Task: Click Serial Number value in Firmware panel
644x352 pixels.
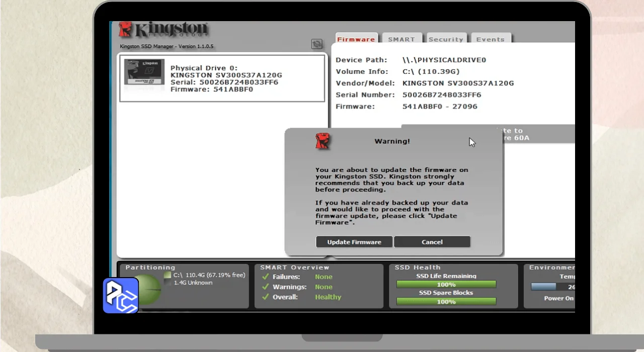Action: tap(442, 95)
